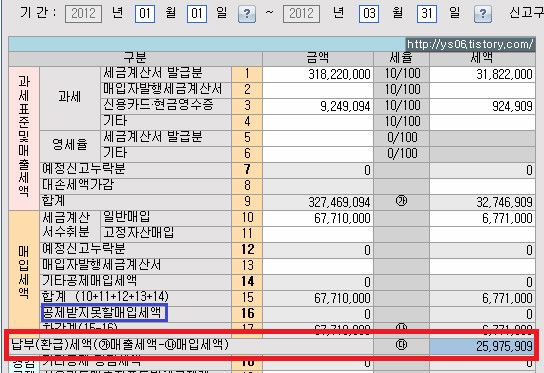This screenshot has height=373, width=544.
Task: Click the row 5 영세율 세금계산서 amount cell
Action: (318, 138)
